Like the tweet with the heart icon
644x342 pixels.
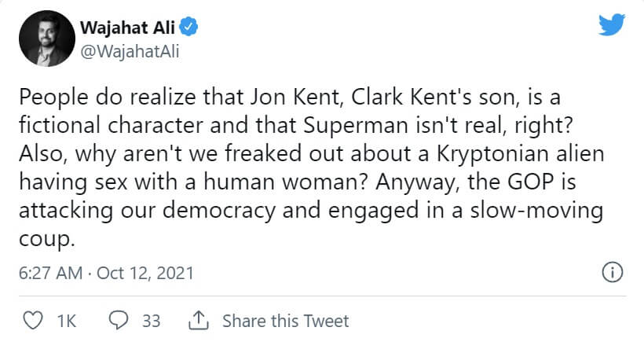point(32,321)
